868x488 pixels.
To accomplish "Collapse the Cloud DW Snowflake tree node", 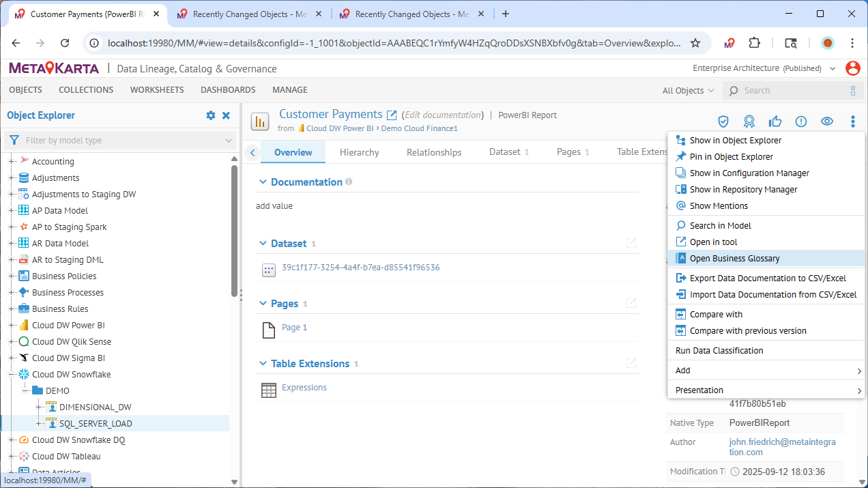I will (x=12, y=375).
